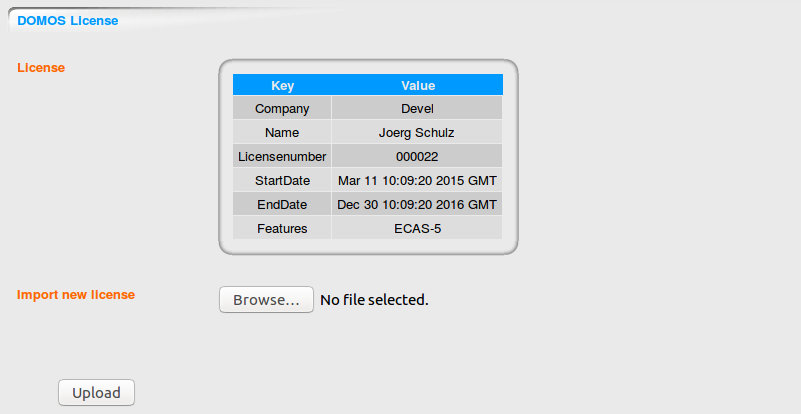Click the Dec 30 2016 end date value
Image resolution: width=801 pixels, height=414 pixels.
pyautogui.click(x=417, y=205)
